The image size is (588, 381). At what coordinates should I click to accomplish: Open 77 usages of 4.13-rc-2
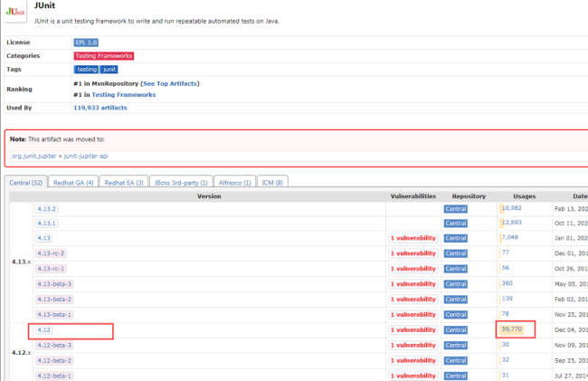[506, 252]
